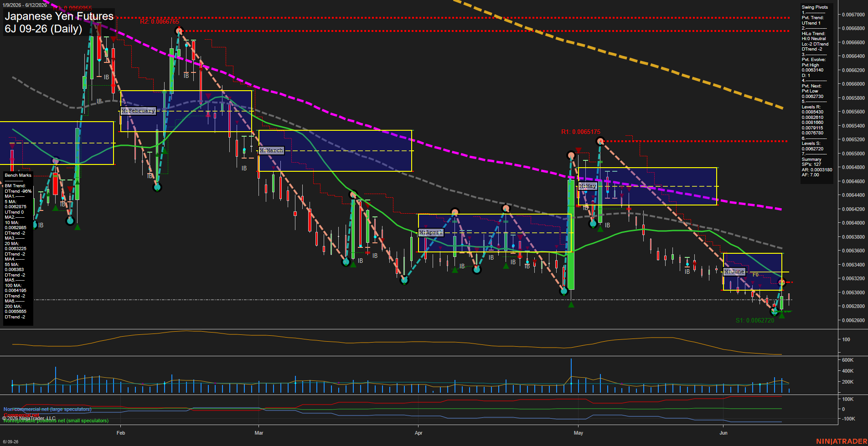Image resolution: width=868 pixels, height=446 pixels.
Task: Click the swing high pivot circle at the R1 line
Action: click(600, 141)
